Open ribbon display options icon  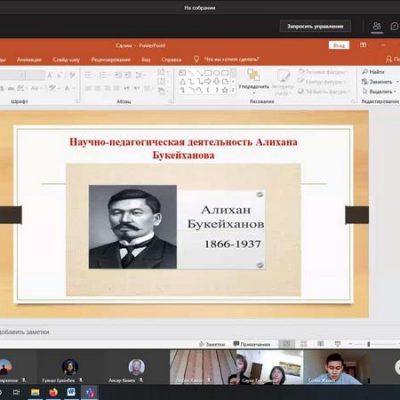click(x=363, y=45)
